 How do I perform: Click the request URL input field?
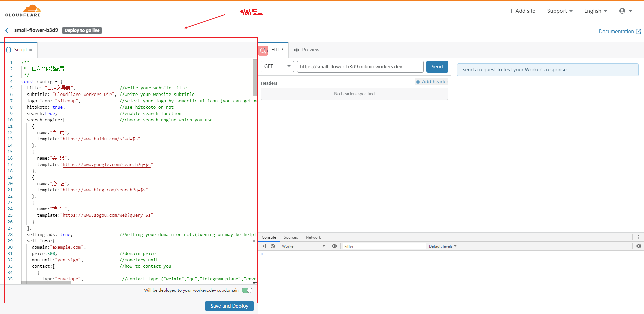360,67
